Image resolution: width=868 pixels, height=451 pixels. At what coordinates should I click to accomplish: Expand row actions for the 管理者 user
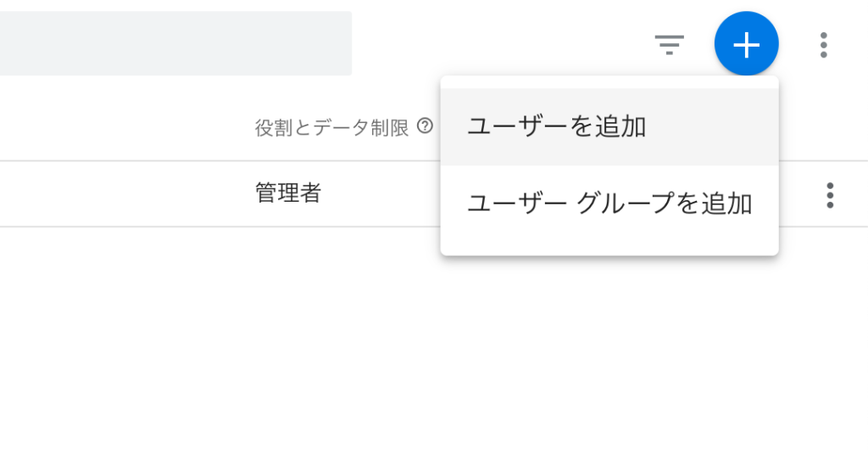[x=829, y=195]
